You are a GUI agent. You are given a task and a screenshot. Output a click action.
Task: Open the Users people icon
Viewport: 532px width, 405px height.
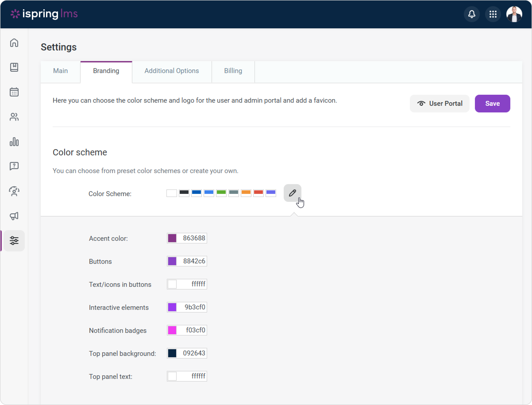[14, 117]
